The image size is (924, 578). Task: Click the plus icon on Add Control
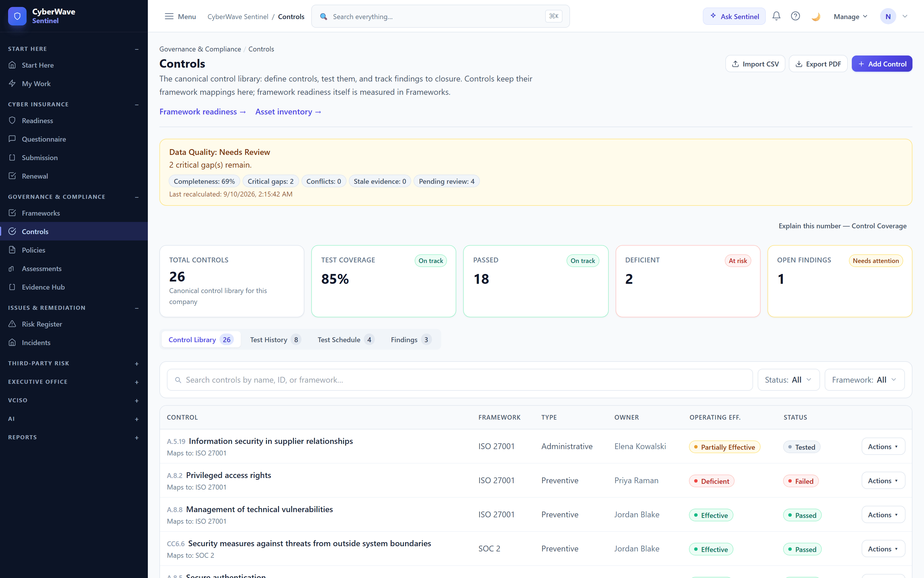click(861, 64)
